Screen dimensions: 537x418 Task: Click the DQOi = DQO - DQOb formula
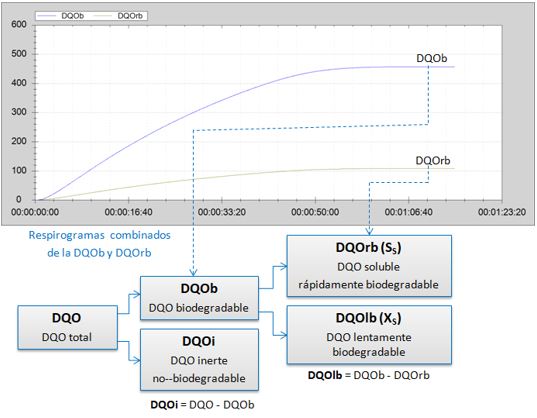(x=202, y=405)
